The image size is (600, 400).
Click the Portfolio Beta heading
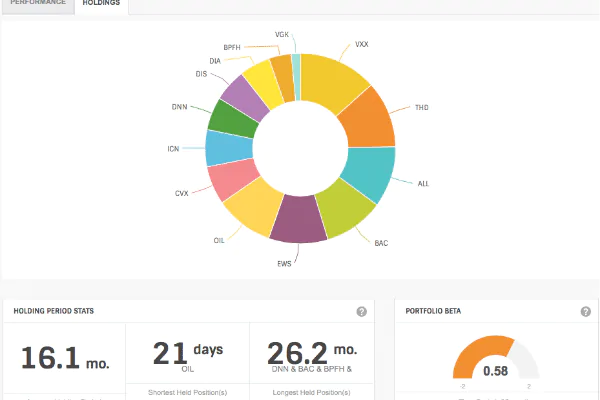[433, 311]
